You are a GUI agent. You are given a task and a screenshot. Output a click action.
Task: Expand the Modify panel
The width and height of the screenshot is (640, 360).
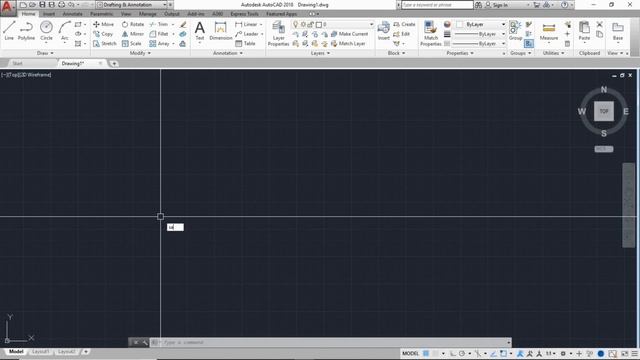140,53
